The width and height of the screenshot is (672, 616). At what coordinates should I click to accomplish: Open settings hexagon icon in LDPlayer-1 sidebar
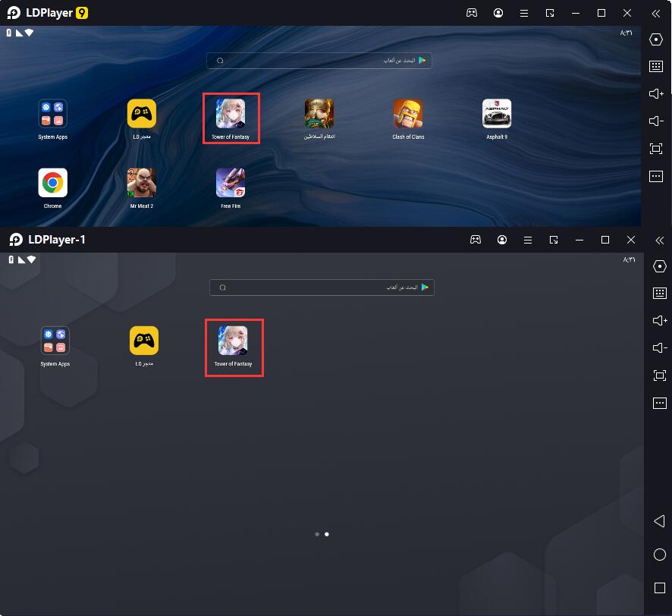coord(660,266)
